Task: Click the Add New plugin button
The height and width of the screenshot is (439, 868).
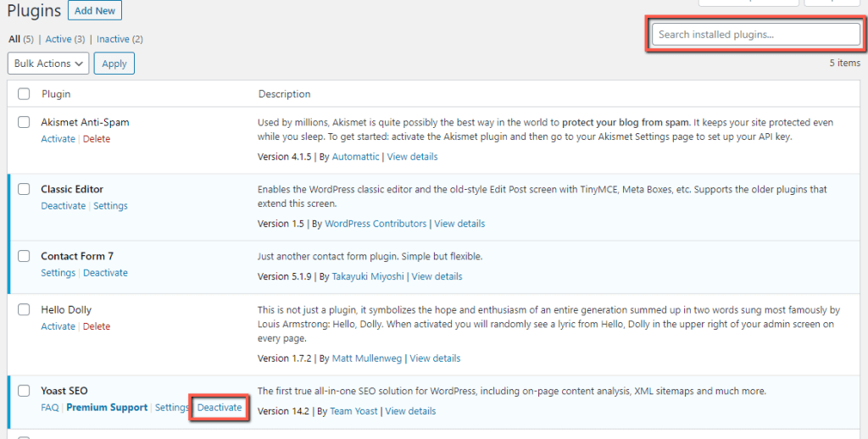Action: coord(95,10)
